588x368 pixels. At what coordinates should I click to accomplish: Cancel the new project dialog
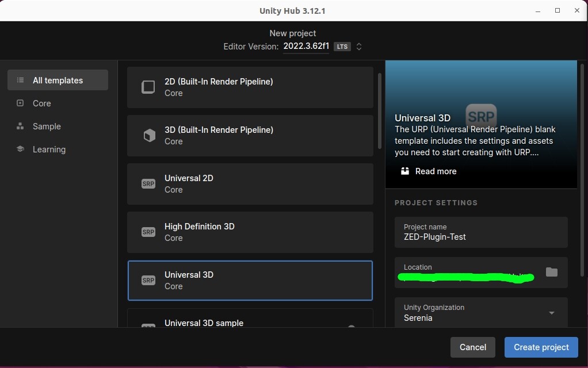473,347
